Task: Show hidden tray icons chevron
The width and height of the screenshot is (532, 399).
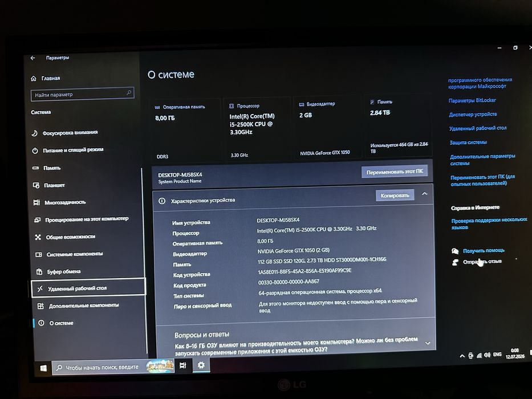Action: [462, 356]
